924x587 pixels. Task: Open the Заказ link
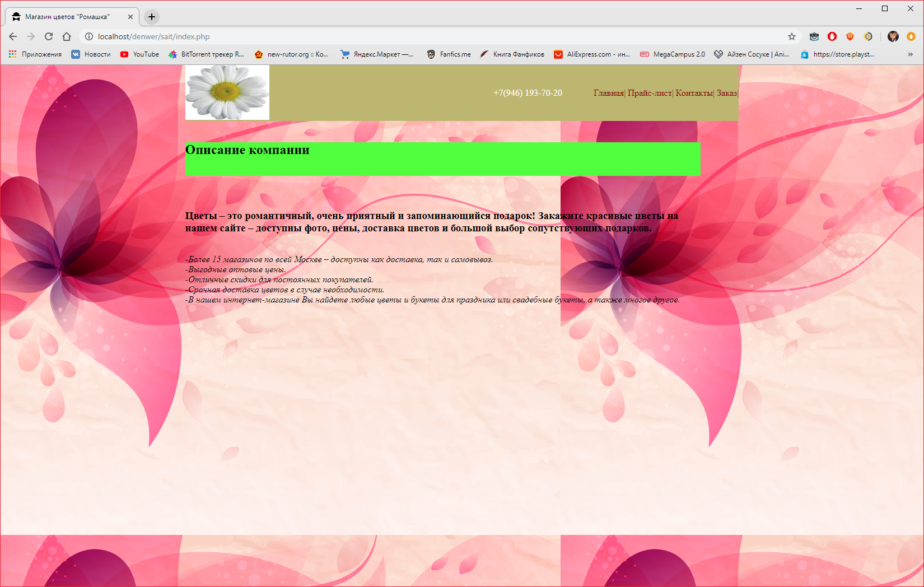click(726, 93)
